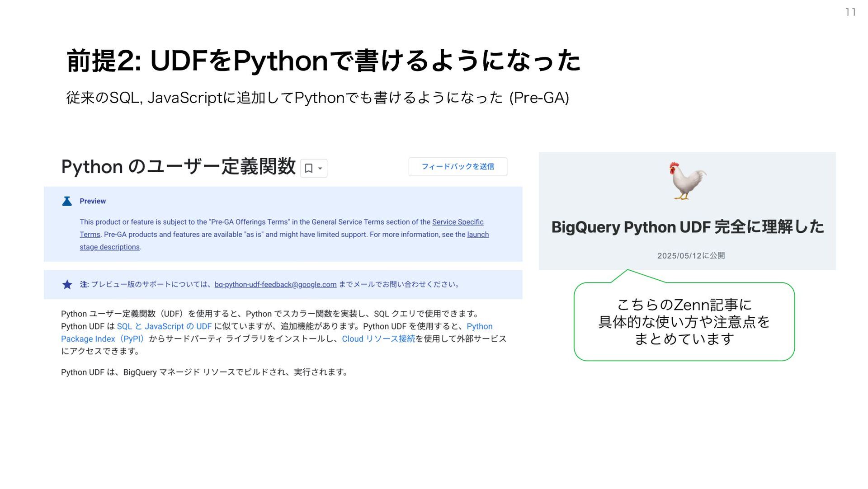
Task: Click the Preview flask icon
Action: click(67, 201)
